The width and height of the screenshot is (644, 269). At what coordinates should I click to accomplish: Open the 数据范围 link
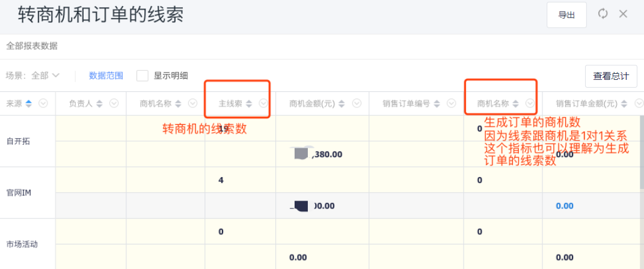tap(106, 76)
